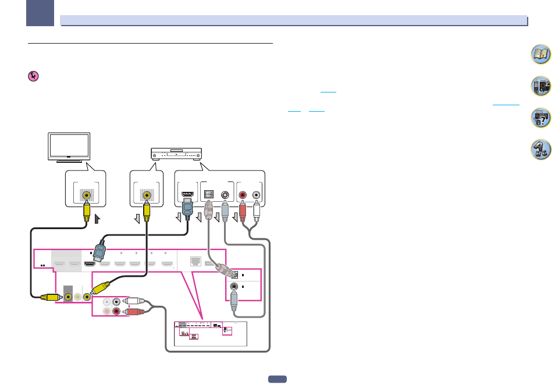Open the speaker and devices connections icon
Screen dimensions: 555x392
[540, 86]
